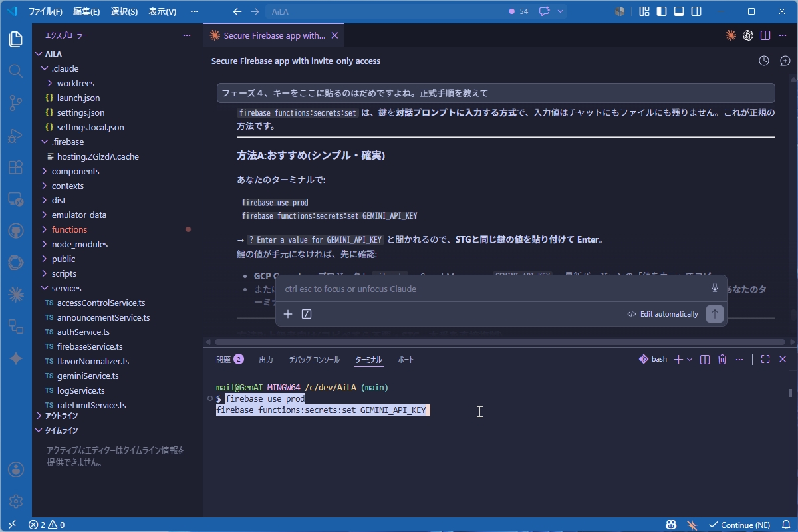This screenshot has height=532, width=798.
Task: Maximize the terminal panel size
Action: [765, 359]
